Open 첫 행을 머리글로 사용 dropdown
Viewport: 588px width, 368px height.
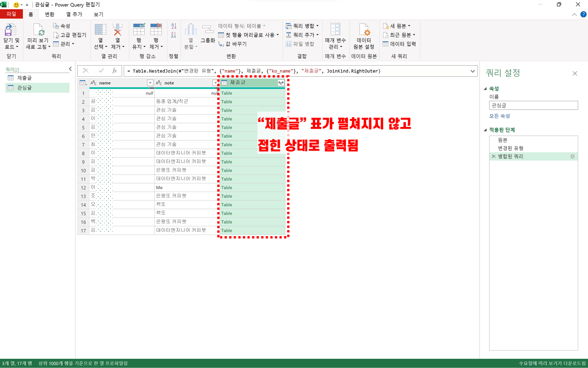point(248,35)
